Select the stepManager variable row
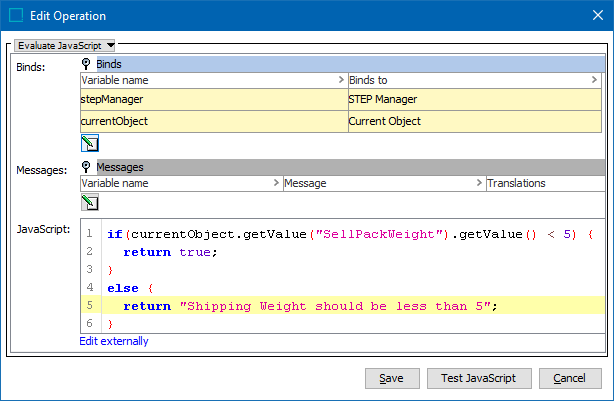Screen dimensions: 614x401 [x=213, y=99]
